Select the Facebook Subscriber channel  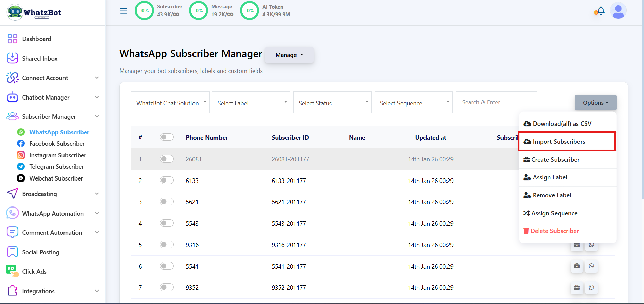[56, 143]
